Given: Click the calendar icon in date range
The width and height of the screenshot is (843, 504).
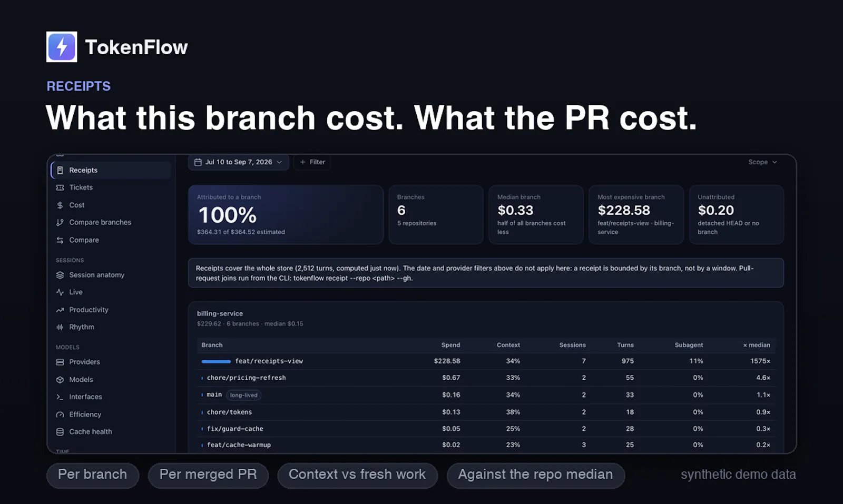Looking at the screenshot, I should tap(198, 162).
